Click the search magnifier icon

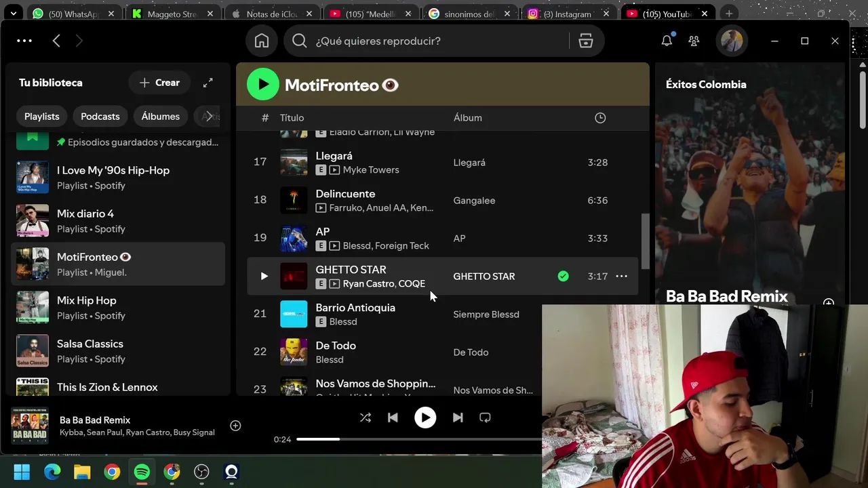point(300,41)
